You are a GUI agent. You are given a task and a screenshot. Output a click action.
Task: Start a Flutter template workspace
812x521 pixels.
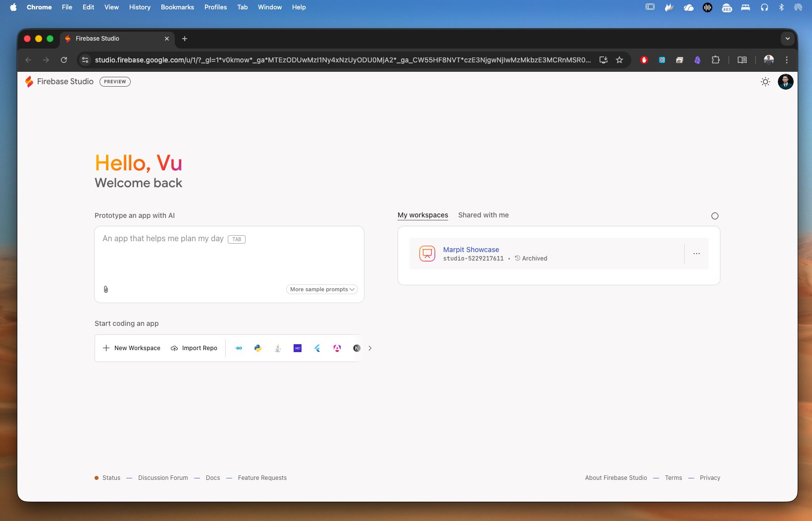[x=317, y=348]
